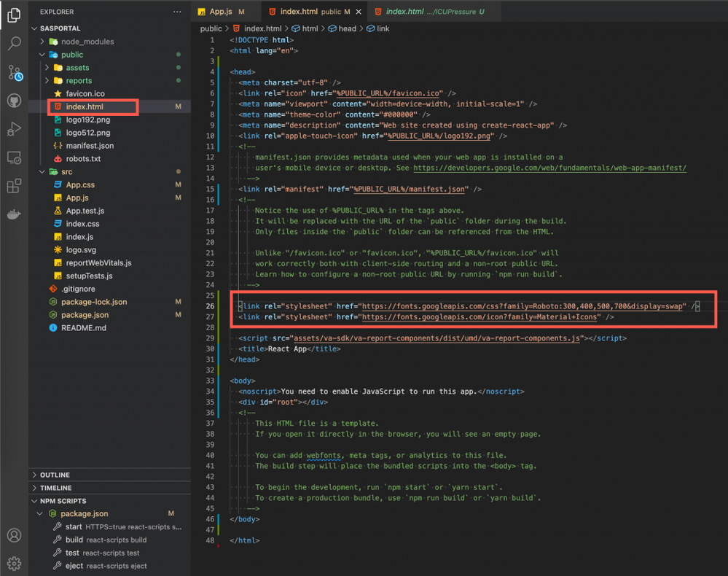Screen dimensions: 728x576
Task: Click Explorer more actions ellipsis
Action: pos(177,12)
